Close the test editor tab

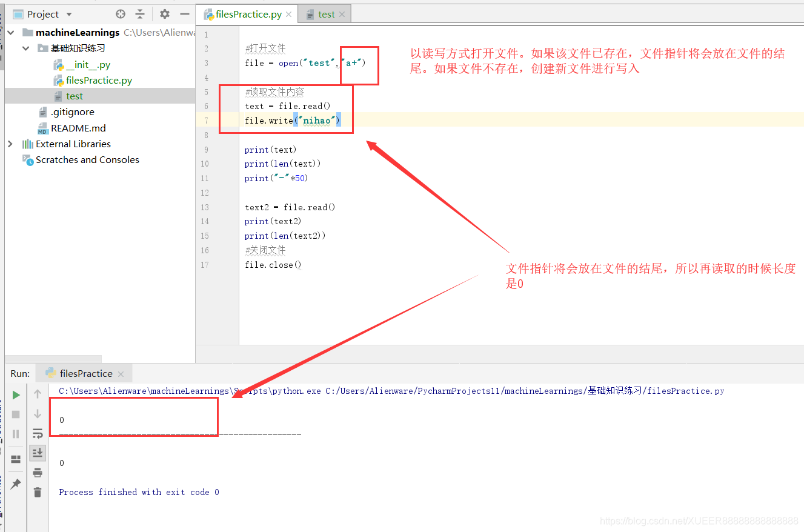coord(342,15)
